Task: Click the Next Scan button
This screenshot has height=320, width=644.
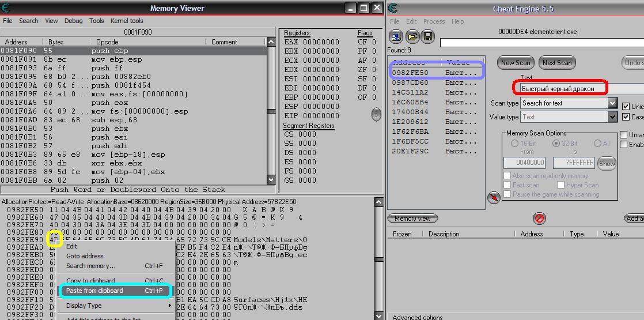Action: point(557,62)
